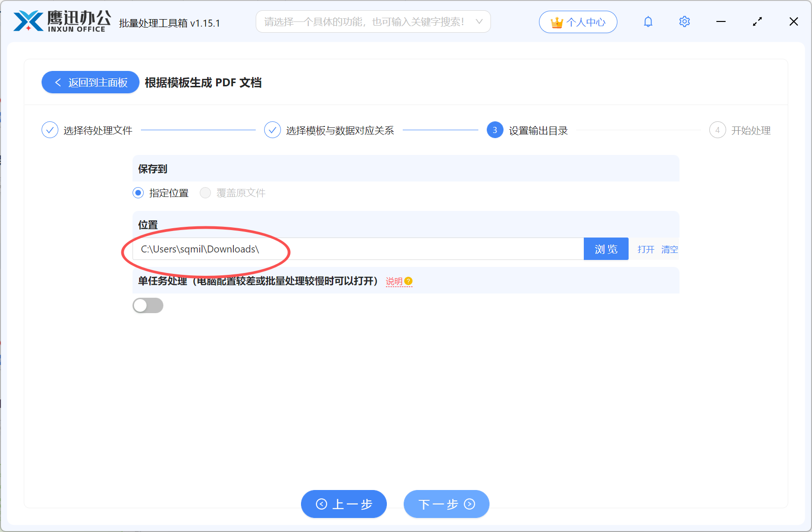Enable the 单任务处理 toggle switch
Image resolution: width=812 pixels, height=532 pixels.
coord(148,305)
